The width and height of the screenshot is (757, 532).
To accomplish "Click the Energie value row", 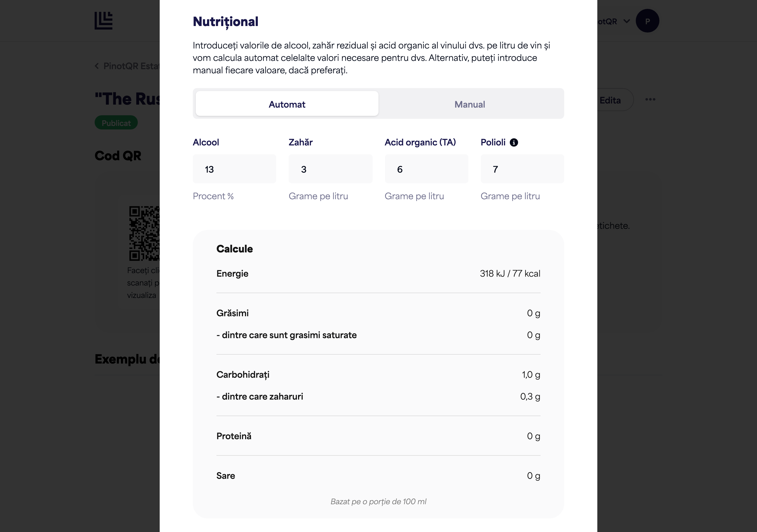I will [378, 274].
